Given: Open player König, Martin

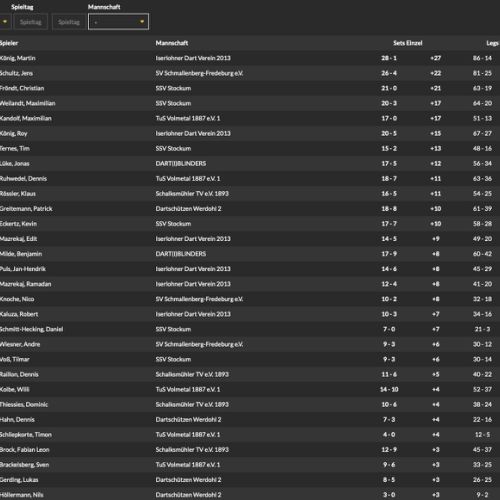Looking at the screenshot, I should [x=18, y=58].
